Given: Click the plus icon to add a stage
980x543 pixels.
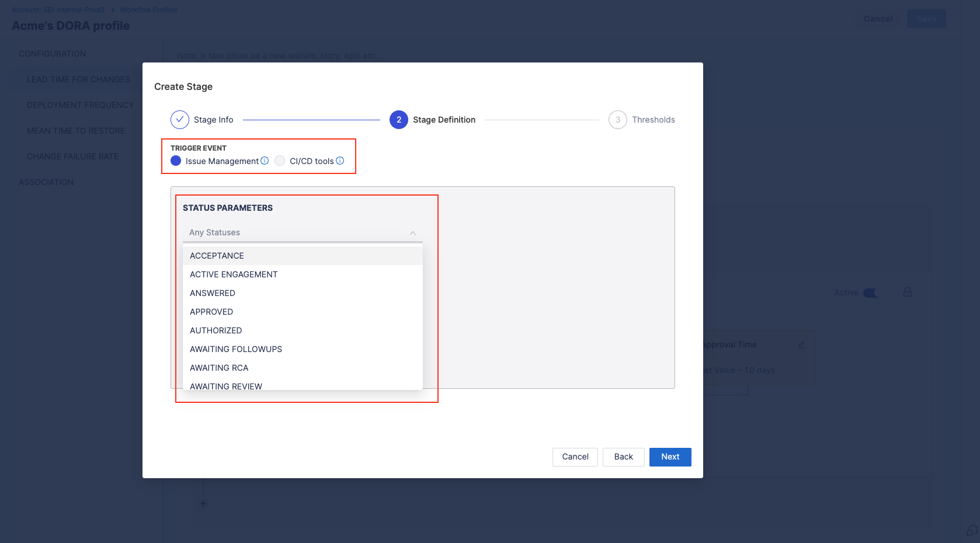Looking at the screenshot, I should (x=203, y=503).
